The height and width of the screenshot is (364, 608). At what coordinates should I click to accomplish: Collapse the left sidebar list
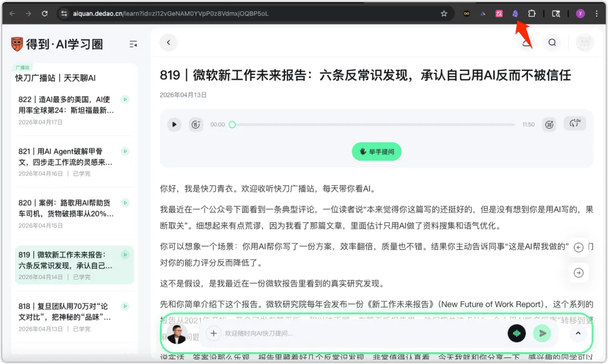click(x=133, y=44)
